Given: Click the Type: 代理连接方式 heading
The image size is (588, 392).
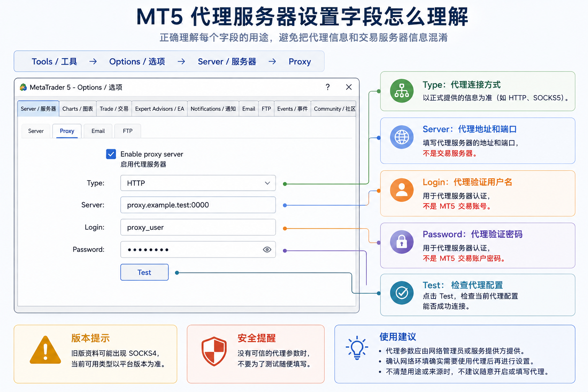Looking at the screenshot, I should [462, 85].
